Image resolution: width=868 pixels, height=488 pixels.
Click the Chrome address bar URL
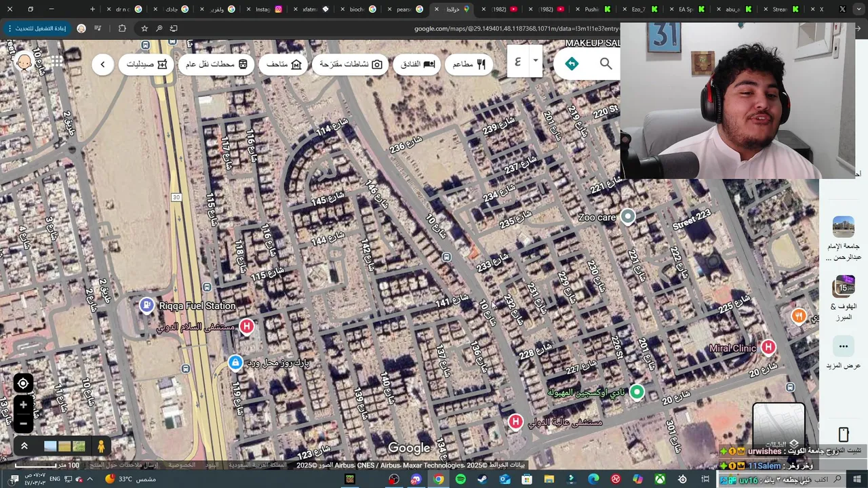click(x=517, y=28)
